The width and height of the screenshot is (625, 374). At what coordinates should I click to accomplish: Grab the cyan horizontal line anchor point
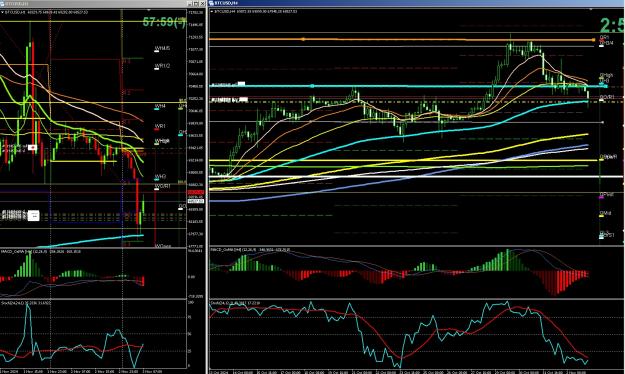pyautogui.click(x=312, y=86)
